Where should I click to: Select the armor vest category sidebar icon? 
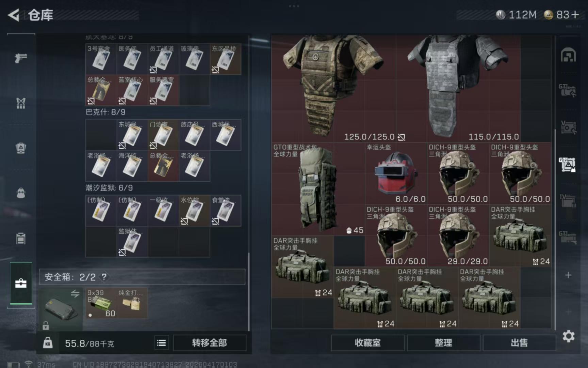click(21, 103)
